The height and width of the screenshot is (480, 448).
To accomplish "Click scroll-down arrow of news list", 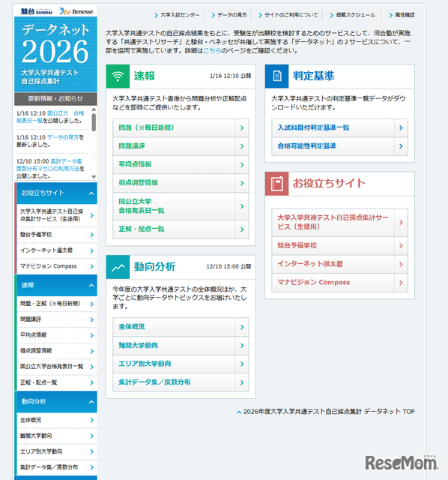I will [x=94, y=177].
